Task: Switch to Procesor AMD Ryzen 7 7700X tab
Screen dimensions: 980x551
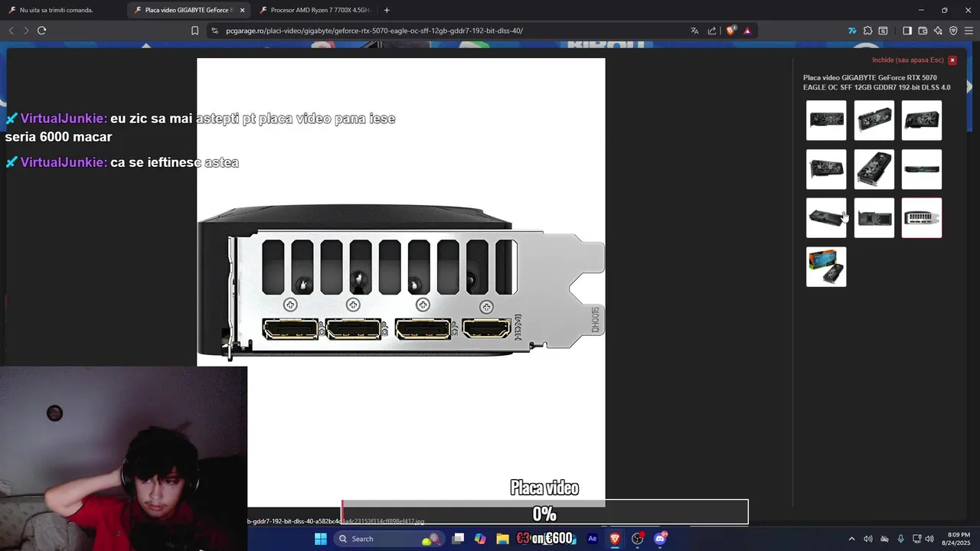Action: (x=314, y=10)
